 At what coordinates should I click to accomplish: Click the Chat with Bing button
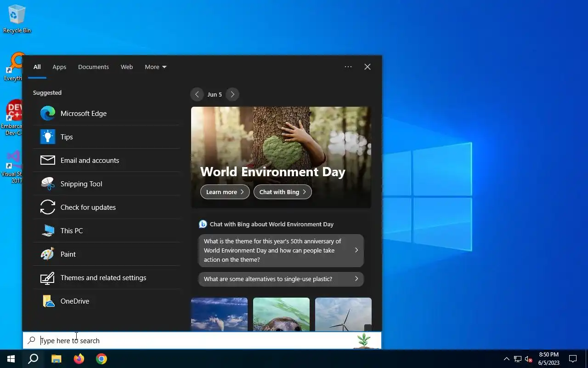pos(283,192)
